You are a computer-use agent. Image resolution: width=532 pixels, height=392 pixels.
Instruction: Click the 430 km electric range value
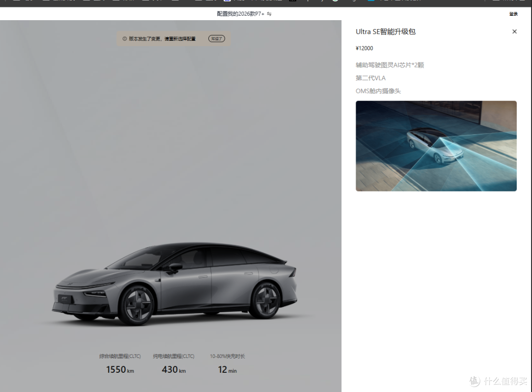[x=174, y=370]
